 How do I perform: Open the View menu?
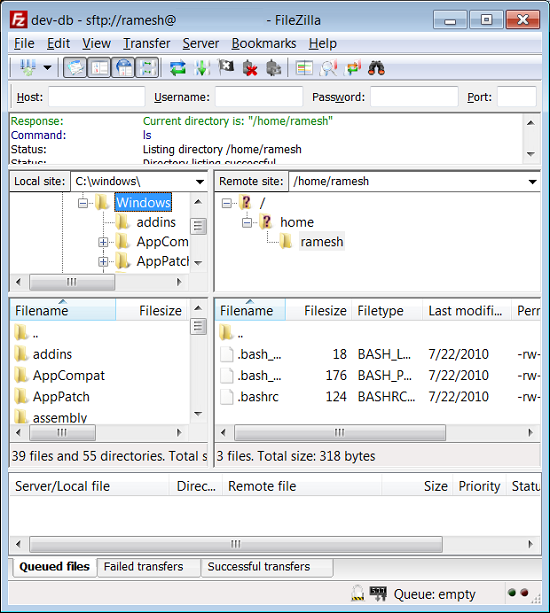tap(96, 43)
